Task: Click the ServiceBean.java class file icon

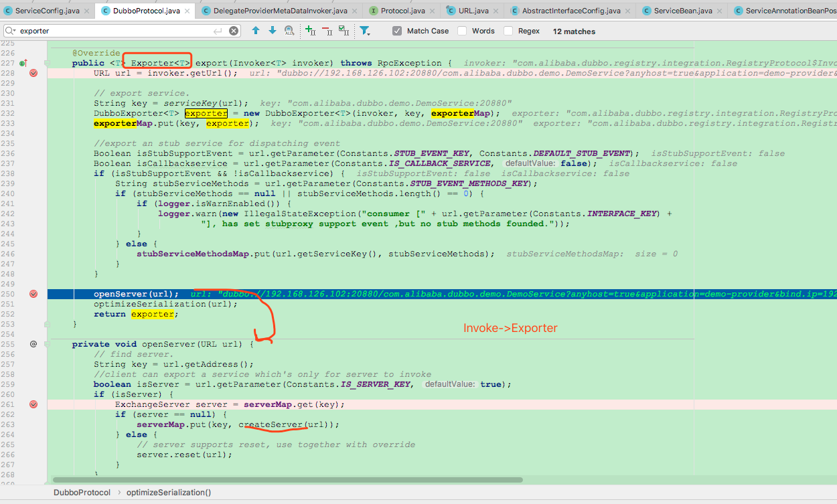Action: pos(646,11)
